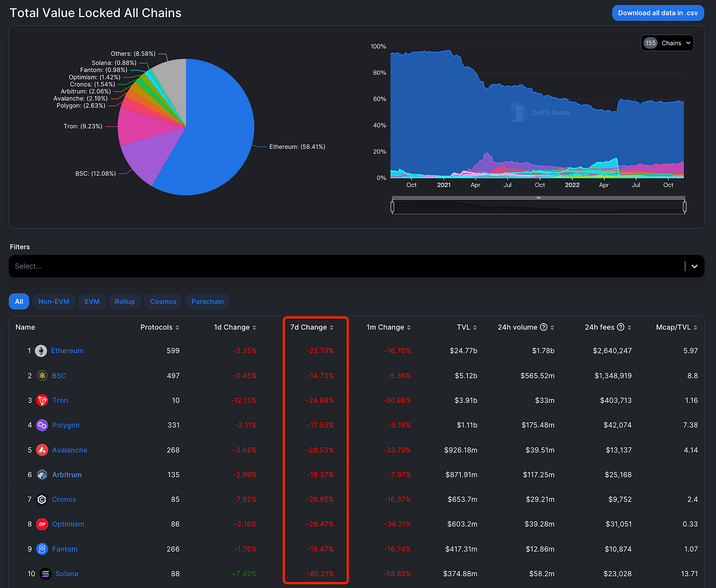Click the BSC chain logo icon
This screenshot has width=716, height=588.
point(42,376)
